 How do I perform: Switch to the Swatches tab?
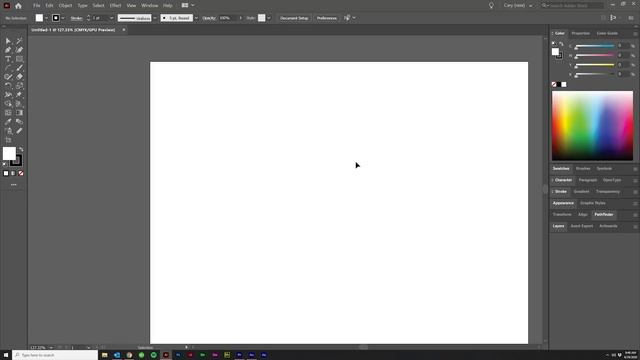[561, 169]
